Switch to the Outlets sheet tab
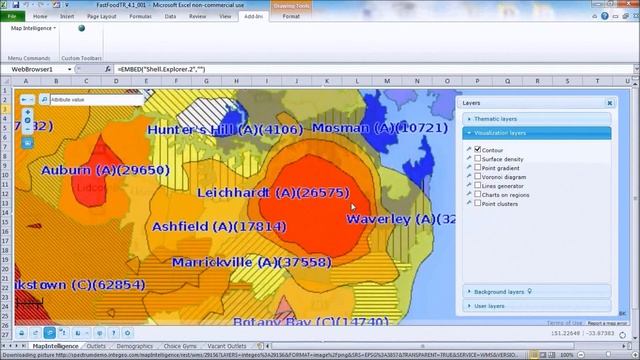Image resolution: width=640 pixels, height=360 pixels. (96, 346)
